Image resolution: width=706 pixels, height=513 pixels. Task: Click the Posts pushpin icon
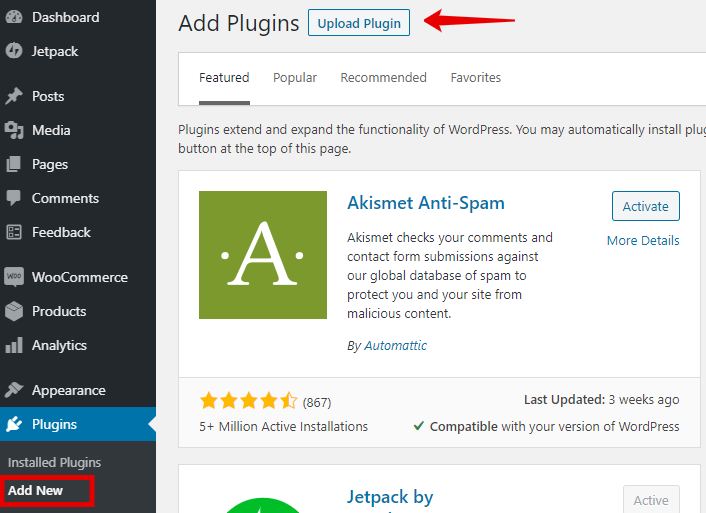(14, 96)
